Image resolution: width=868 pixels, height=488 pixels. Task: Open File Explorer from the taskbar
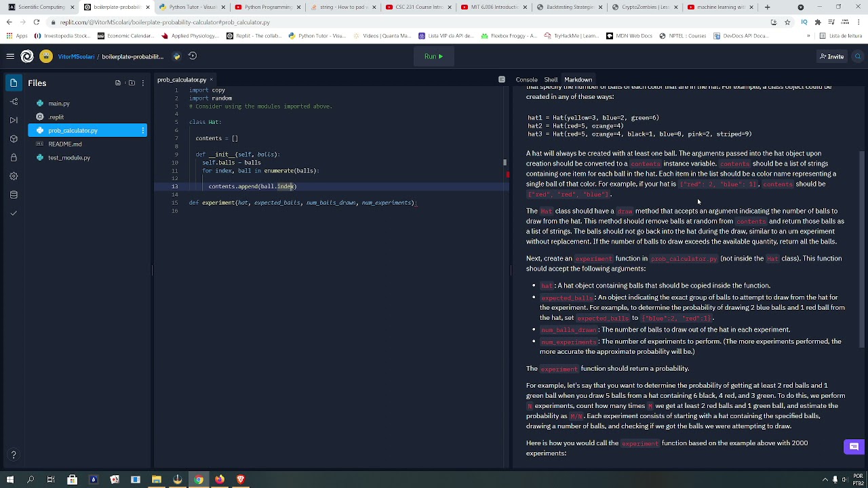(x=157, y=480)
